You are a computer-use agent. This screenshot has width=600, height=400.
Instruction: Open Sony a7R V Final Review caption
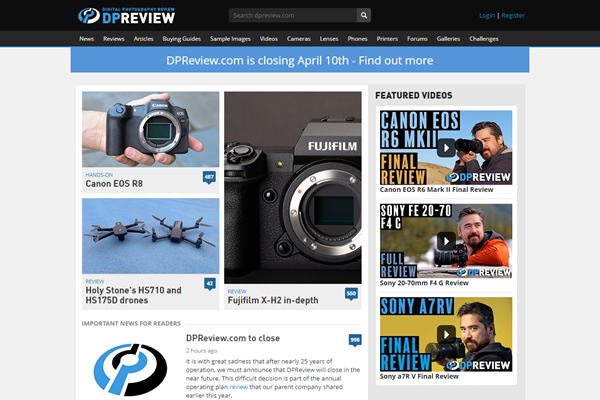coord(419,376)
